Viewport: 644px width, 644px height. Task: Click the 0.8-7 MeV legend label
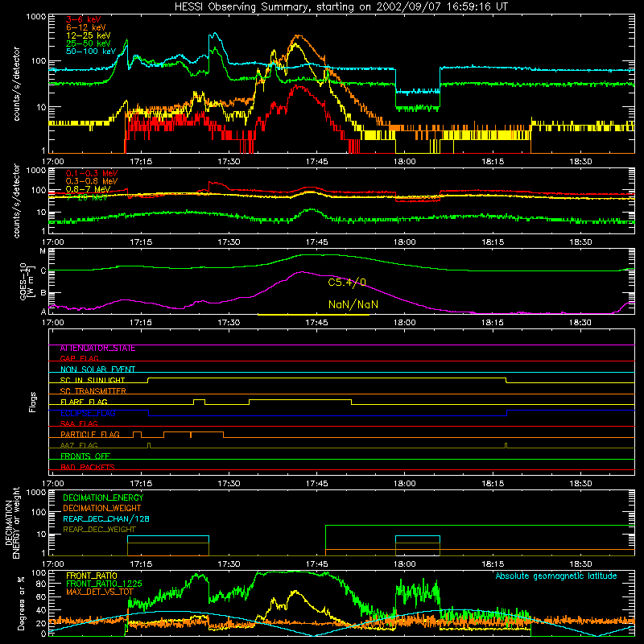point(89,189)
